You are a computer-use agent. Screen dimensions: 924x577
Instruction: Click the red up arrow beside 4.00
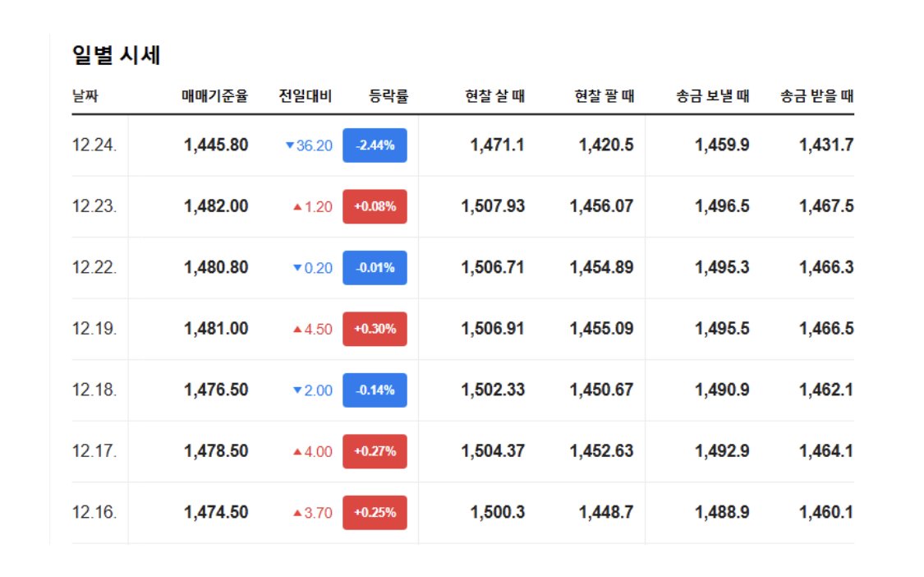pyautogui.click(x=297, y=452)
